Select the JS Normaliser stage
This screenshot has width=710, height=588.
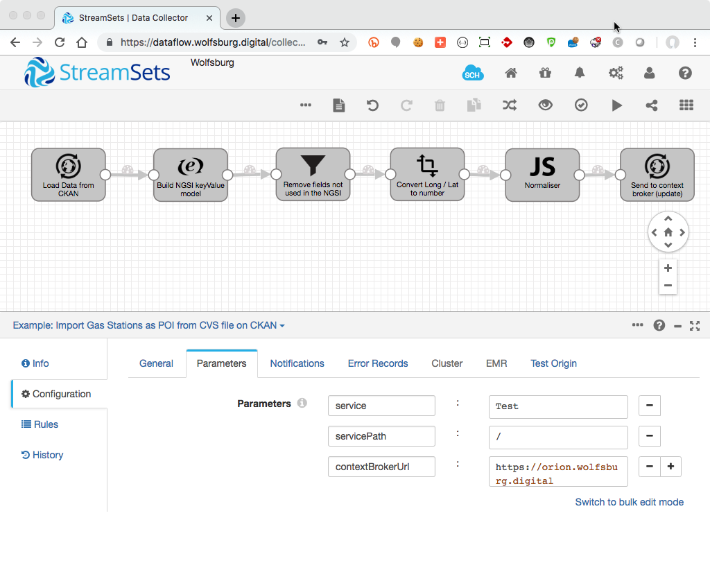pos(542,174)
